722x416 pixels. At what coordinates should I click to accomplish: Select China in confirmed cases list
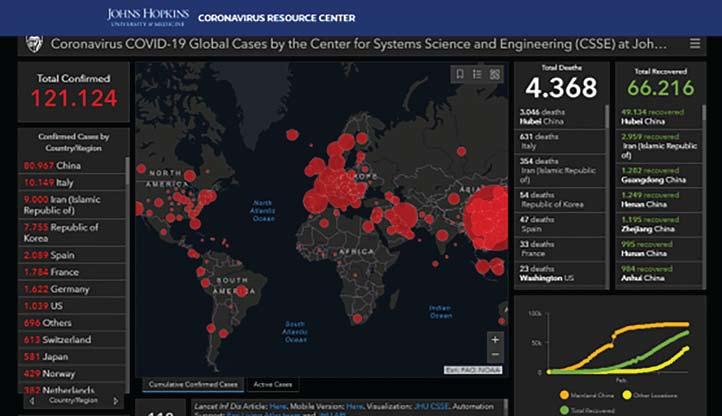(71, 165)
